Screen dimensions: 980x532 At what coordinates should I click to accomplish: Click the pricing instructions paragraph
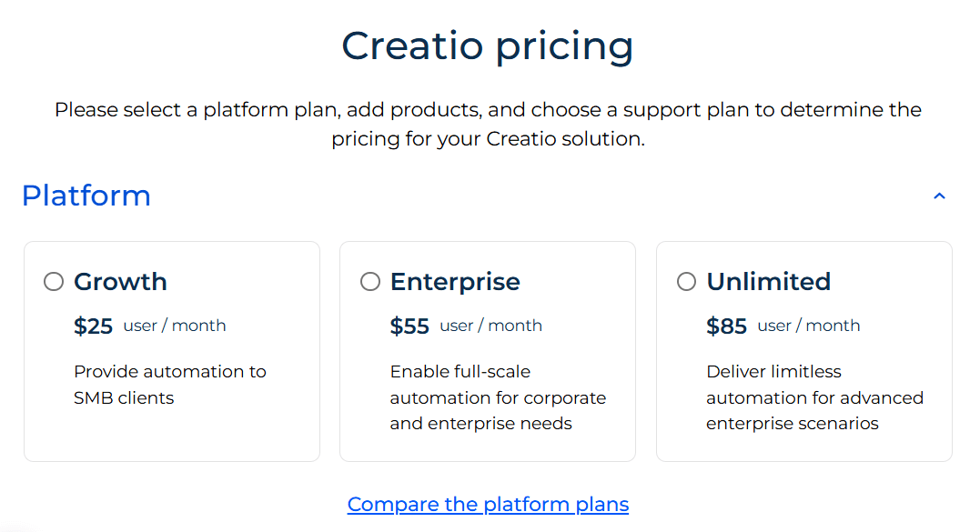tap(488, 124)
